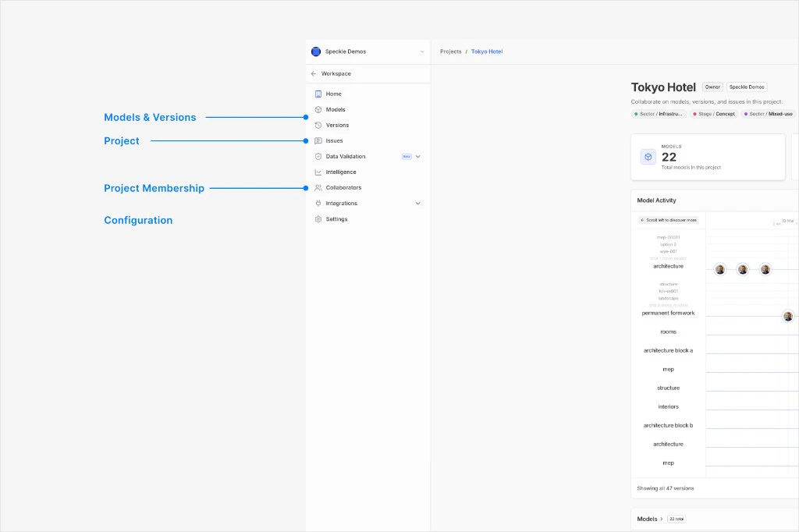The width and height of the screenshot is (799, 532).
Task: Click the Intelligence chart icon
Action: click(x=318, y=172)
